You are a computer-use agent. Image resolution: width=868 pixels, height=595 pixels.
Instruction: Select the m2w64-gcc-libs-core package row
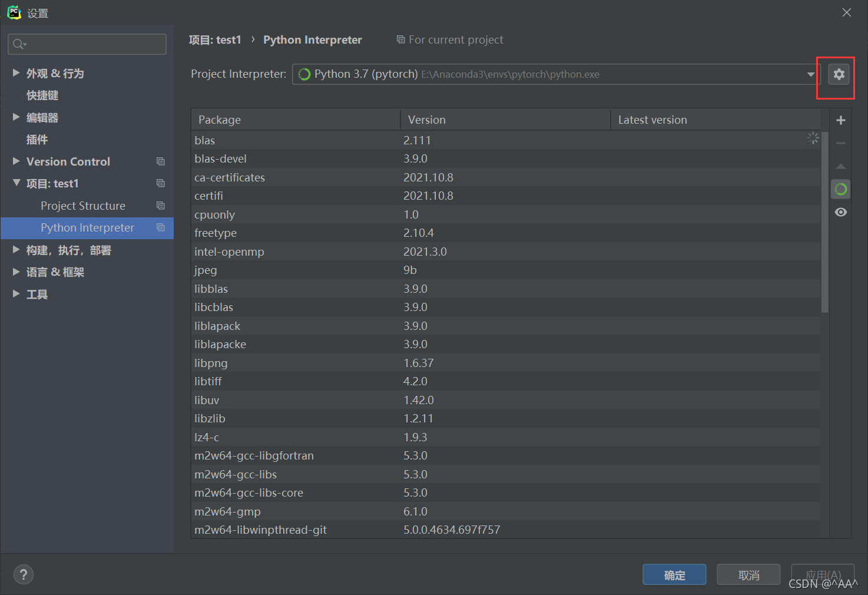tap(506, 492)
